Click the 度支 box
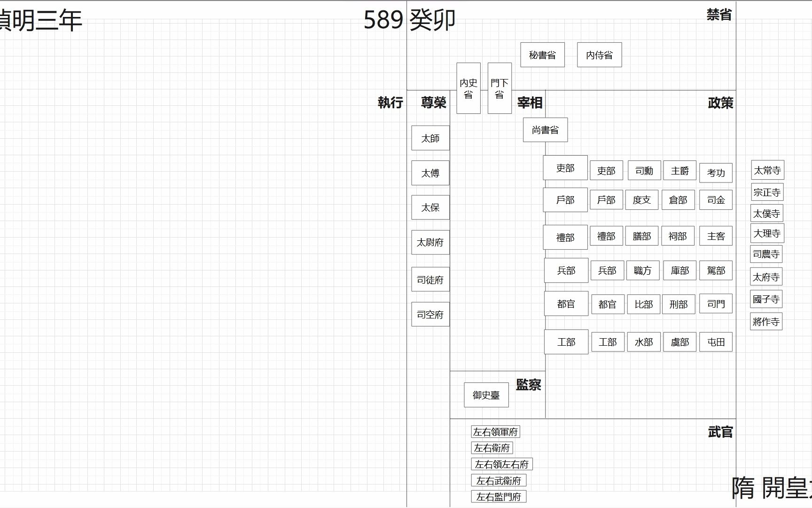 click(x=642, y=200)
